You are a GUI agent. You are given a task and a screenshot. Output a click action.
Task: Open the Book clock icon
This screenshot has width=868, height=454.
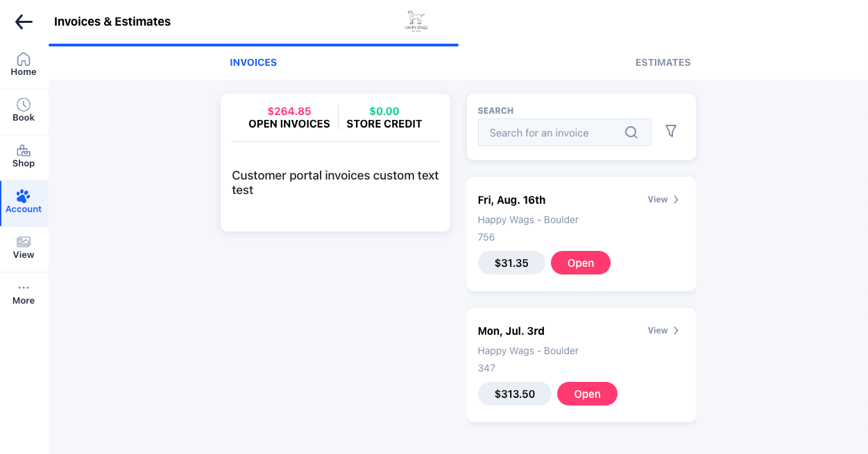point(24,105)
